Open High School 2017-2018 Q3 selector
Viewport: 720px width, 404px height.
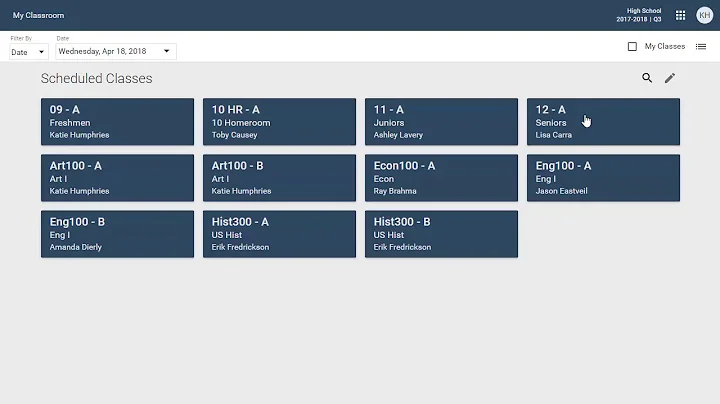point(639,15)
